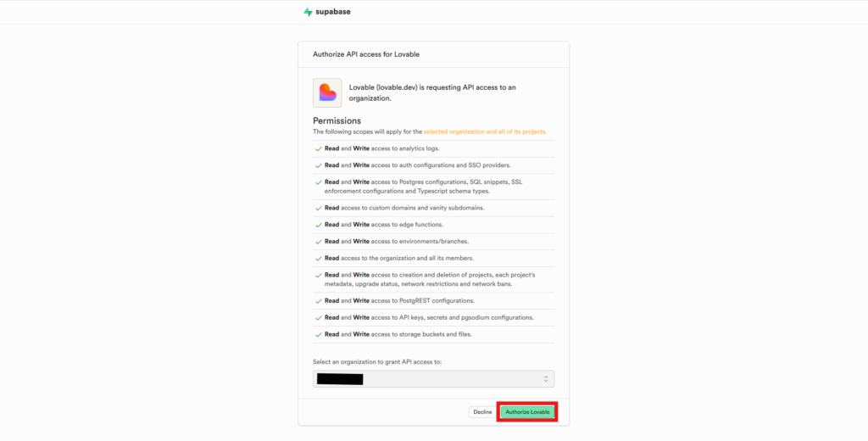Click the checkmark beside API keys and secrets permission
The image size is (868, 441).
(x=319, y=318)
